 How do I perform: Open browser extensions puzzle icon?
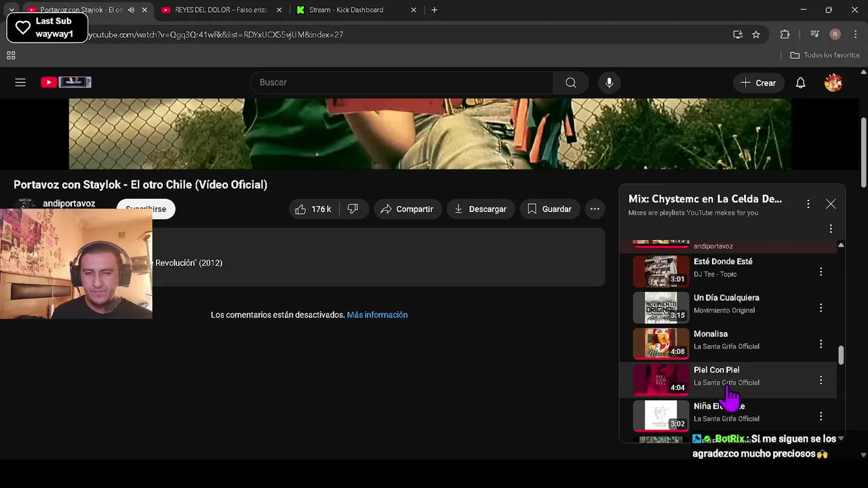pos(785,35)
